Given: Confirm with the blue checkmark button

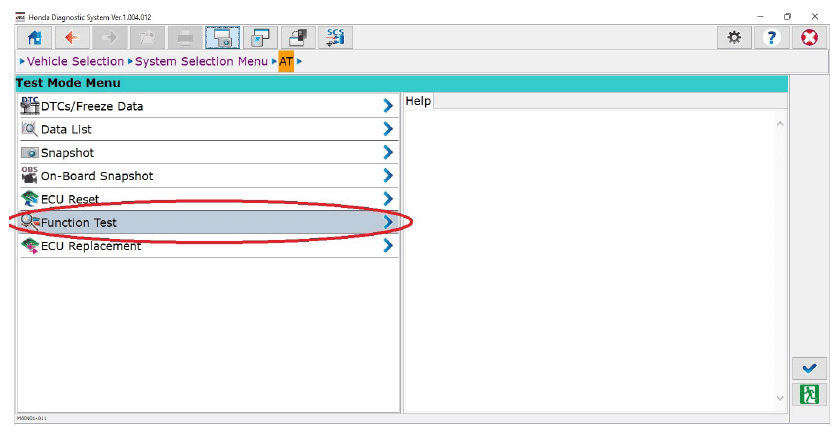Looking at the screenshot, I should tap(809, 367).
